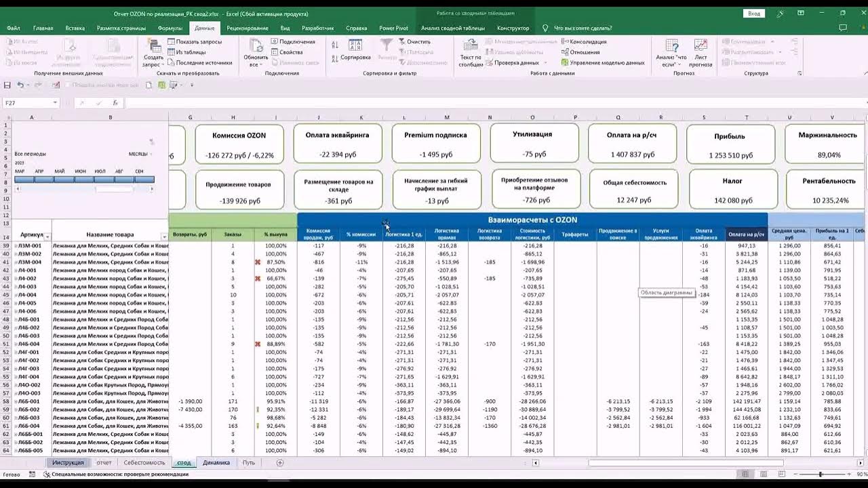The width and height of the screenshot is (868, 488).
Task: Open Анализ сводной таблицы tab
Action: [x=452, y=28]
